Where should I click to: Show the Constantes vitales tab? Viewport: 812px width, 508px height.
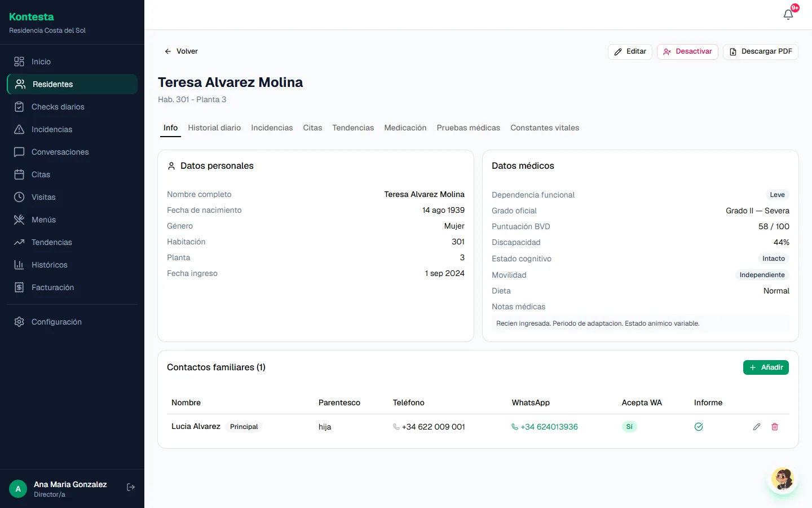click(545, 128)
